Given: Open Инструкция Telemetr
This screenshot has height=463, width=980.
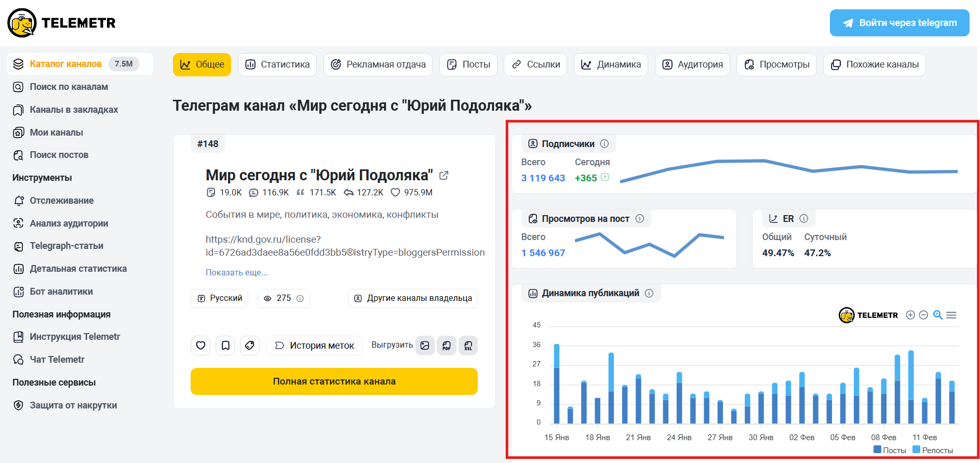Looking at the screenshot, I should pyautogui.click(x=66, y=337).
